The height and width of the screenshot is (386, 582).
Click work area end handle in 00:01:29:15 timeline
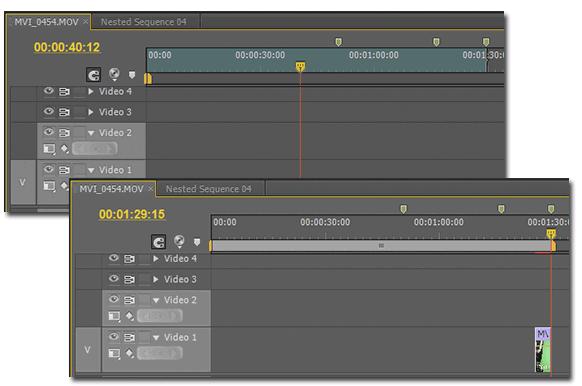[553, 246]
